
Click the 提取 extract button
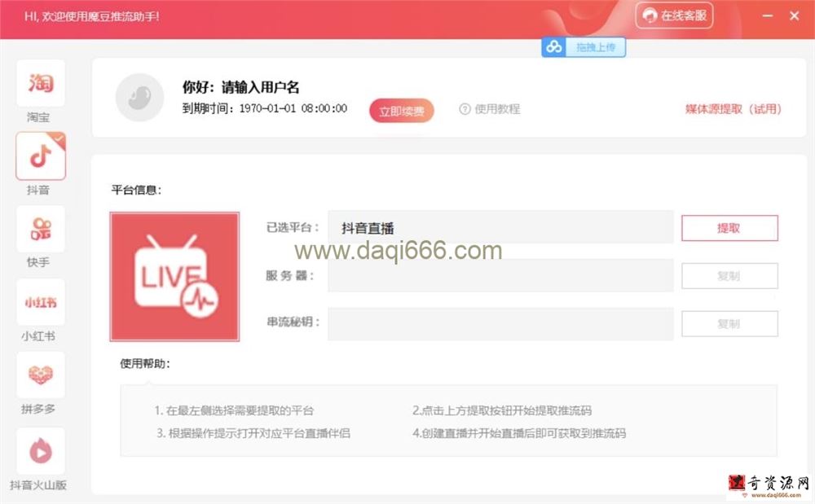tap(729, 228)
